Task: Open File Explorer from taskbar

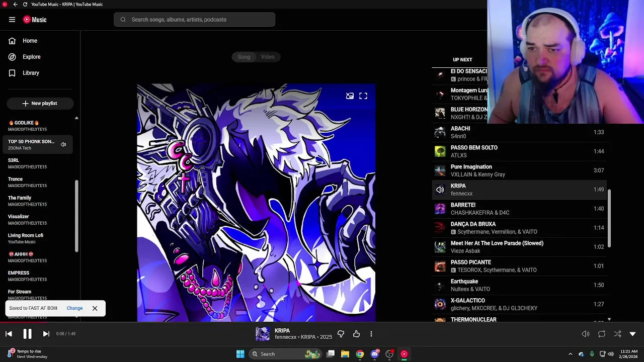Action: (x=345, y=354)
